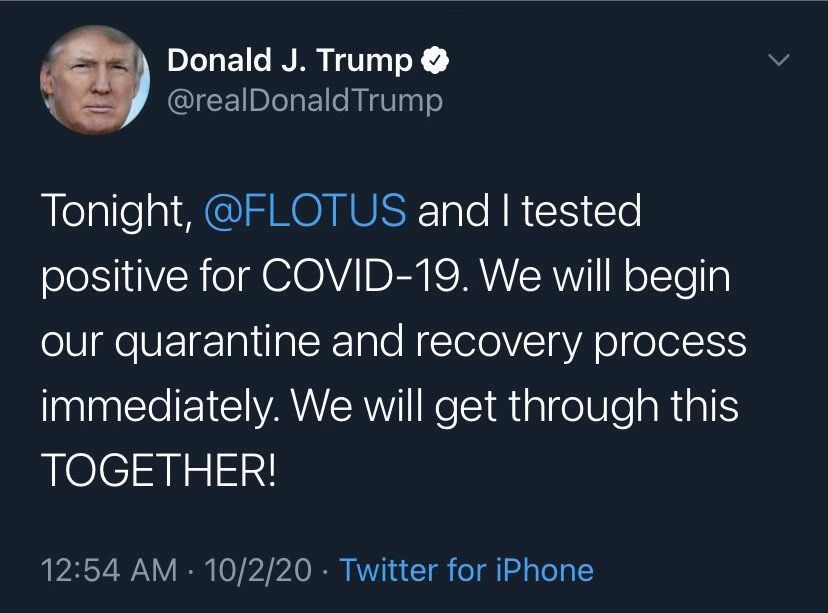Click the word "quarantine" in the tweet
Screen dimensions: 828x613
tap(207, 343)
